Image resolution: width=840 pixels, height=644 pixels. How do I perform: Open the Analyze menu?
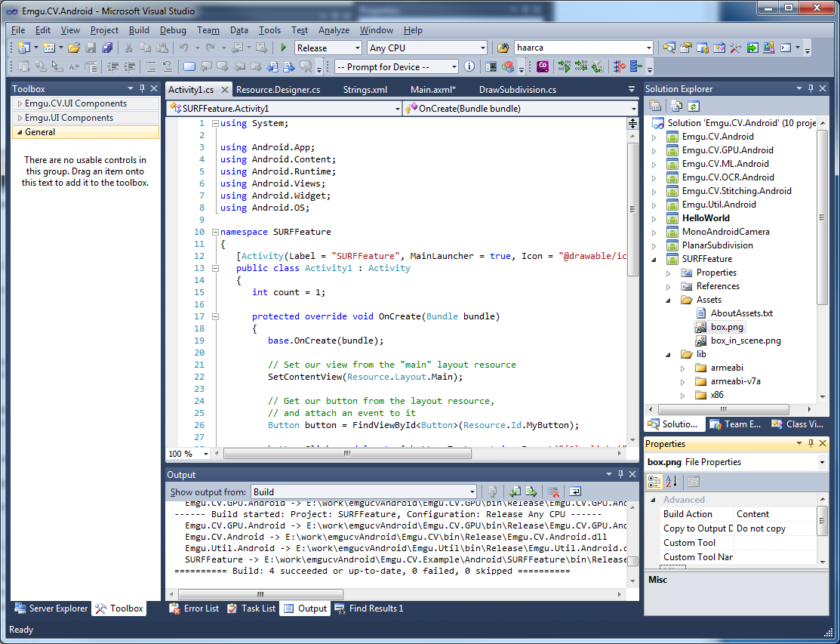pyautogui.click(x=334, y=30)
